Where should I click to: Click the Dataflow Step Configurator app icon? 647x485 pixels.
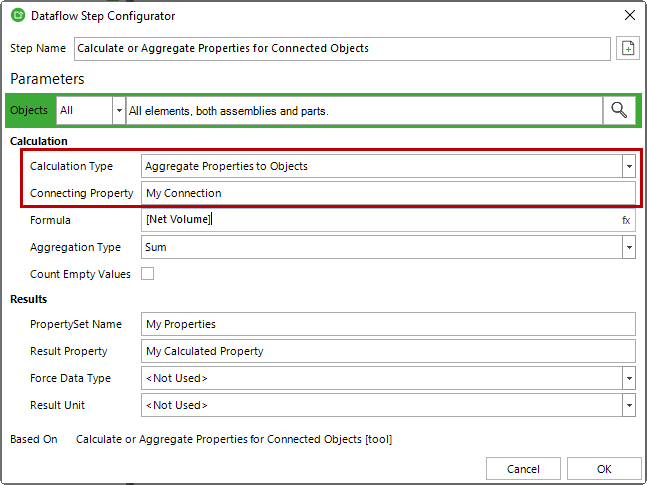coord(18,16)
